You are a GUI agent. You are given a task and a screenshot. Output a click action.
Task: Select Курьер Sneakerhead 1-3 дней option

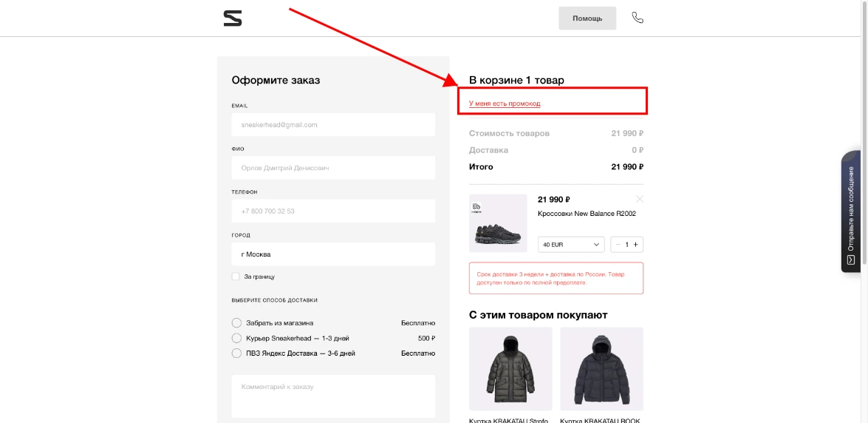click(236, 338)
